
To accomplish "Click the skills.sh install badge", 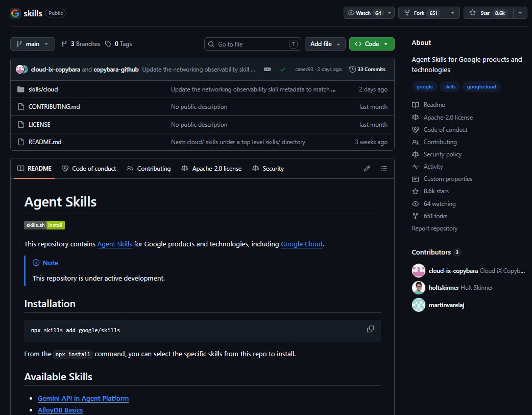I will (44, 225).
